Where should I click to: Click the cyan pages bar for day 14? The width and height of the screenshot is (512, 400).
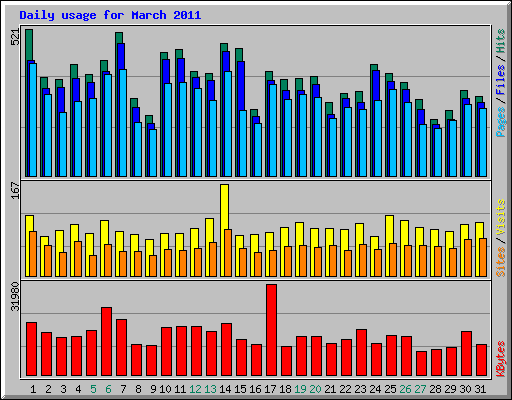coord(228,124)
